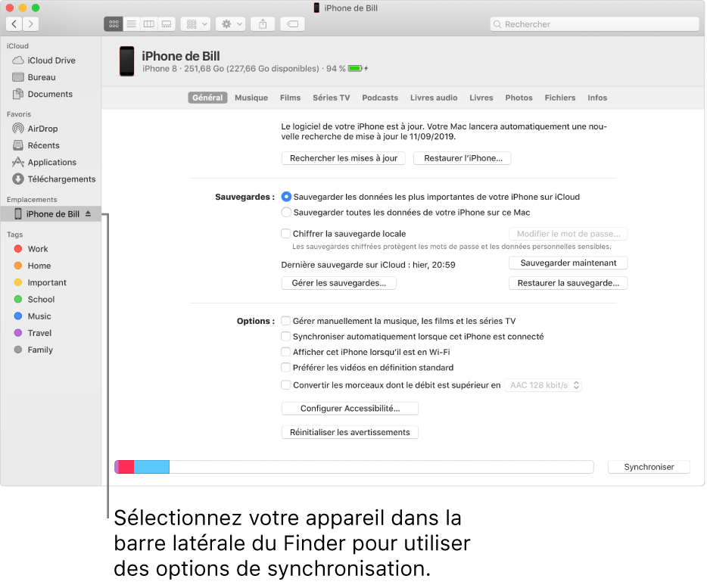707x588 pixels.
Task: Enable Chiffrer la sauvegarde locale
Action: pyautogui.click(x=285, y=234)
